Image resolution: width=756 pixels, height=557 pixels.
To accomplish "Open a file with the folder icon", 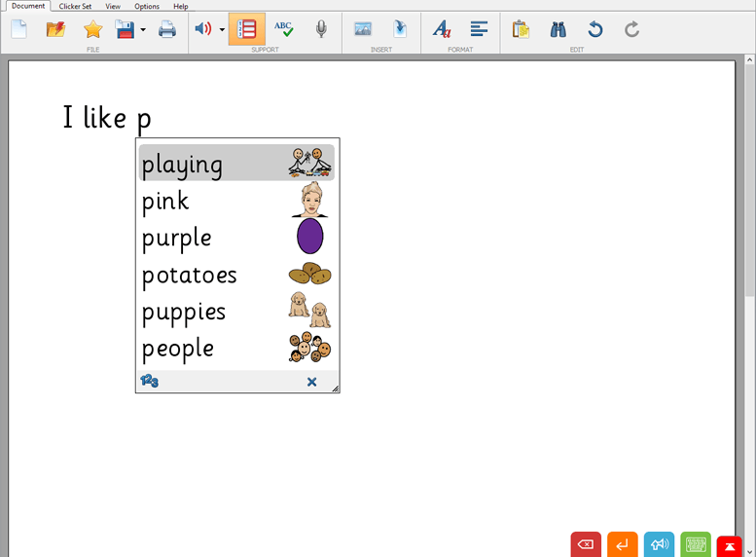I will (55, 29).
